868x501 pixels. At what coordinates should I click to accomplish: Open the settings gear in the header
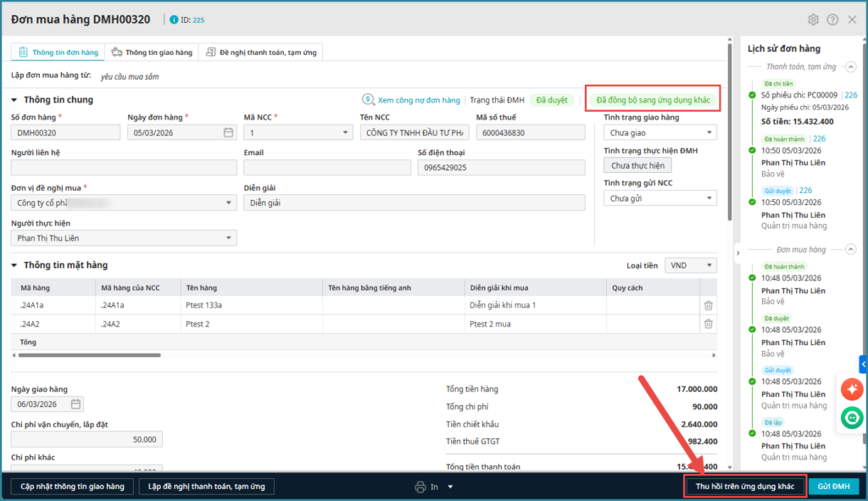coord(813,19)
